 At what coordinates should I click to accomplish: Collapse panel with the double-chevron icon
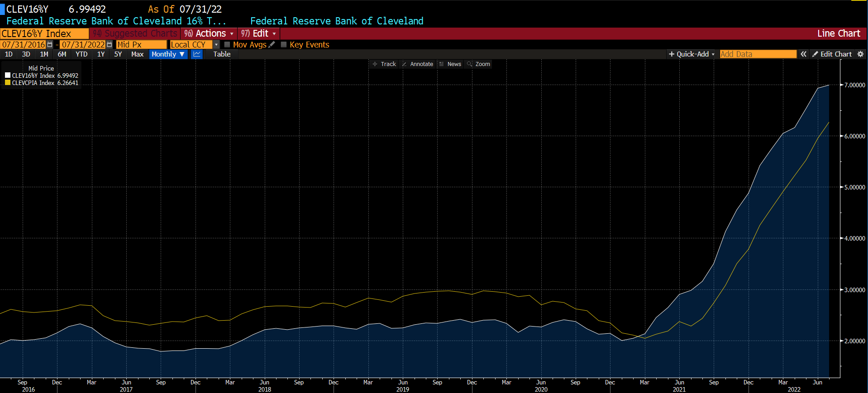pos(803,54)
